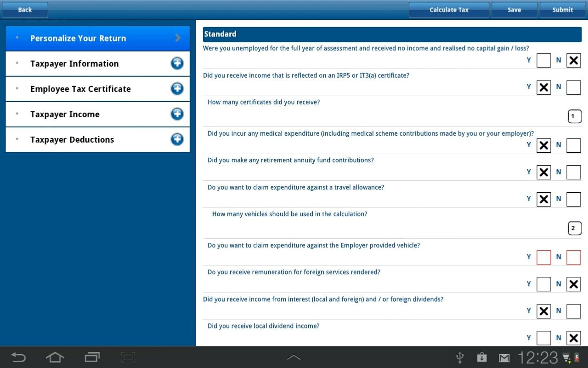The image size is (588, 368).
Task: Check N for retirement annuity fund contributions
Action: (x=573, y=172)
